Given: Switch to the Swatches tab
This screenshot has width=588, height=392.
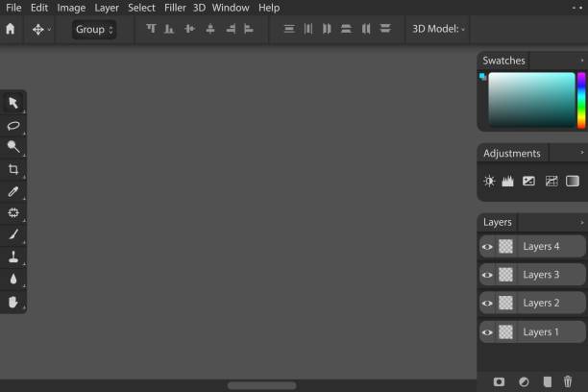Looking at the screenshot, I should click(503, 61).
